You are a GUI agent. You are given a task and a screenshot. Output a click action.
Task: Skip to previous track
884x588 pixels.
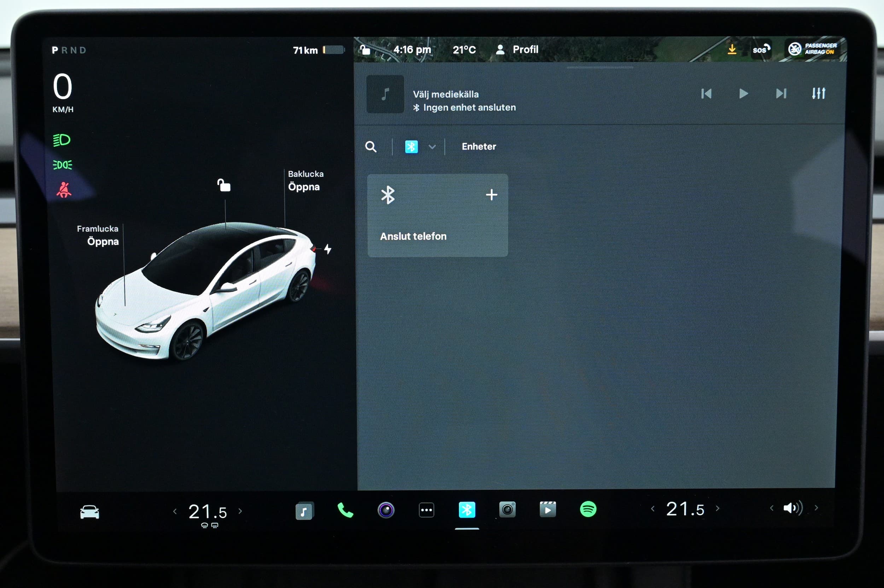706,93
